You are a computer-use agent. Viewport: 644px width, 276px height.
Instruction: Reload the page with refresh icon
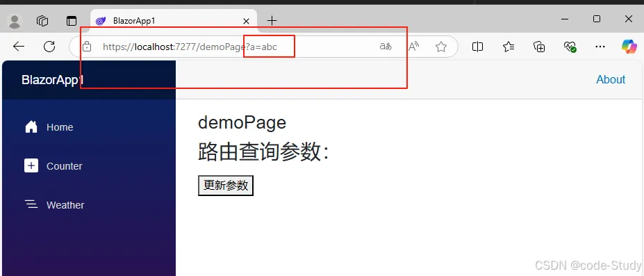click(49, 47)
